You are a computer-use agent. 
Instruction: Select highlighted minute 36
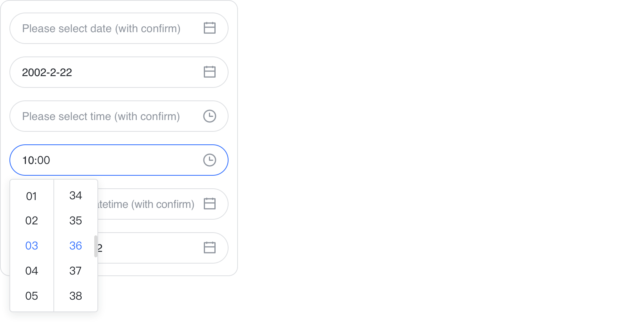tap(76, 246)
